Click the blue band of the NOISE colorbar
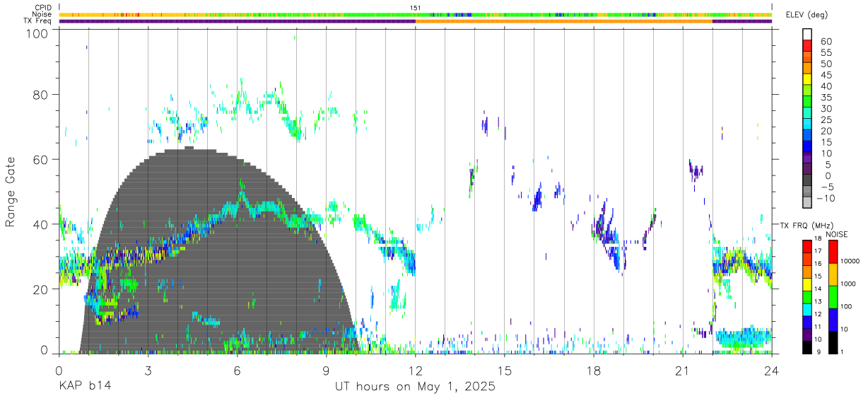Image resolution: width=868 pixels, height=401 pixels. point(833,320)
